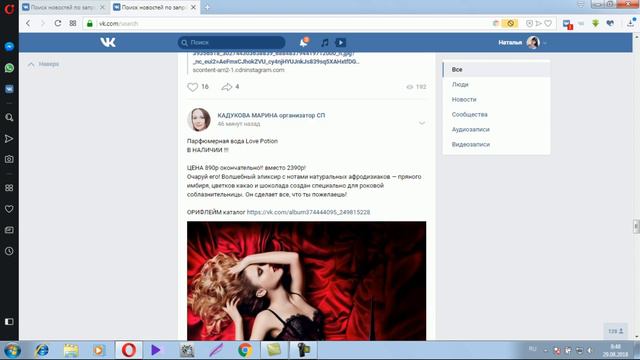Select Аудиозаписи filter
640x360 pixels.
click(496, 129)
